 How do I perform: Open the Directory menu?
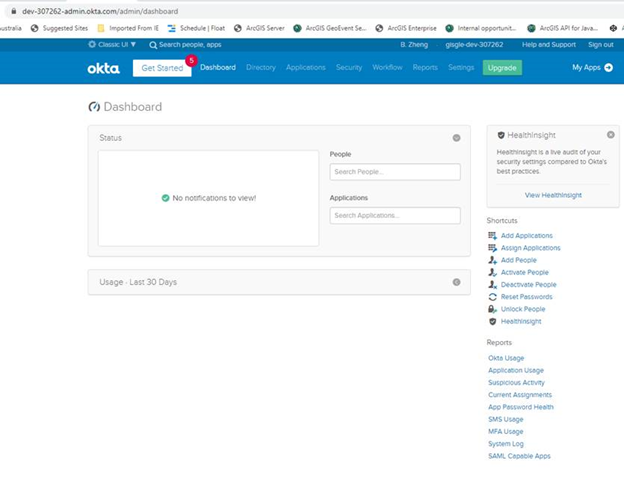pos(261,67)
